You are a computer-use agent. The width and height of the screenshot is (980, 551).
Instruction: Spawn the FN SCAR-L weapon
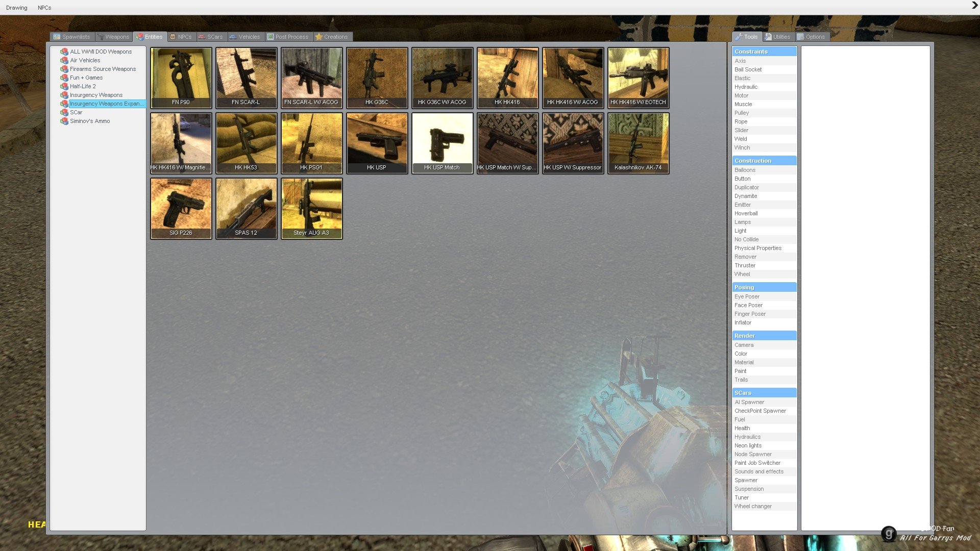tap(246, 78)
